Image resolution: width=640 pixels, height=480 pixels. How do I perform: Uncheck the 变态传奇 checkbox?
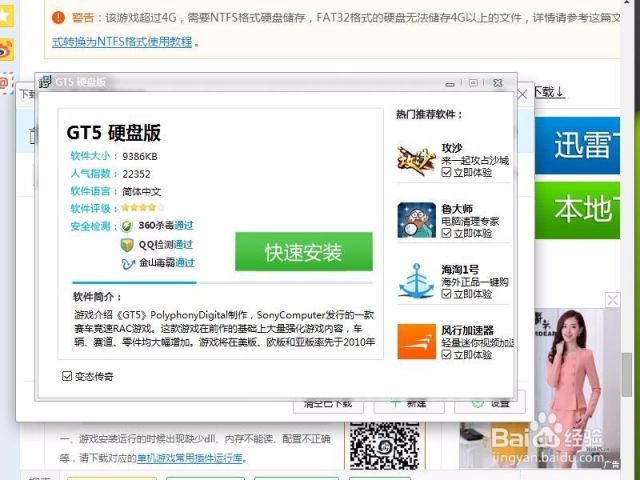(67, 376)
